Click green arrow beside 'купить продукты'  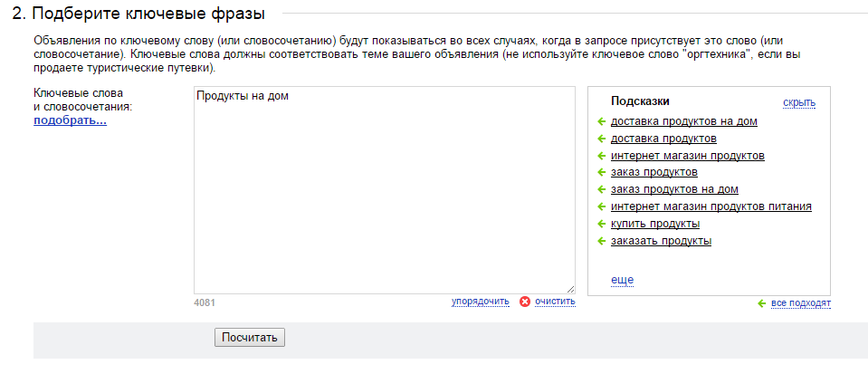coord(602,225)
